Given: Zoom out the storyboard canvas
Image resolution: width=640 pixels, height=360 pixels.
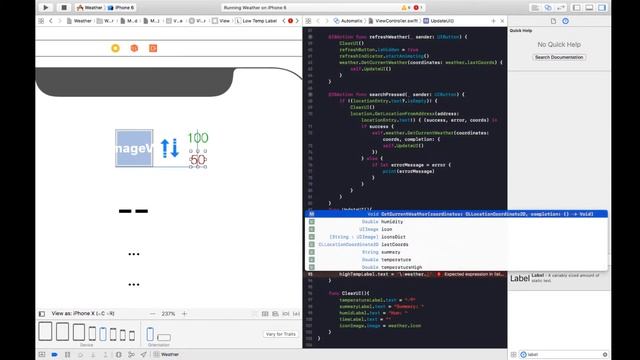Looking at the screenshot, I should point(152,314).
